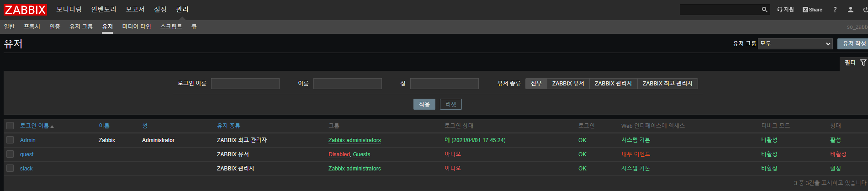The image size is (868, 191).
Task: Click Admin's 활성 status link
Action: pos(836,140)
